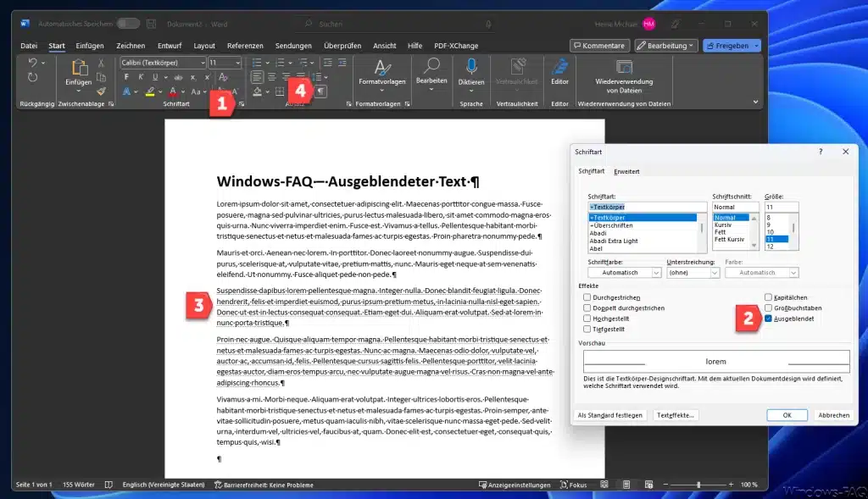Check Kapitälchen checkbox
The height and width of the screenshot is (499, 868).
click(x=768, y=297)
